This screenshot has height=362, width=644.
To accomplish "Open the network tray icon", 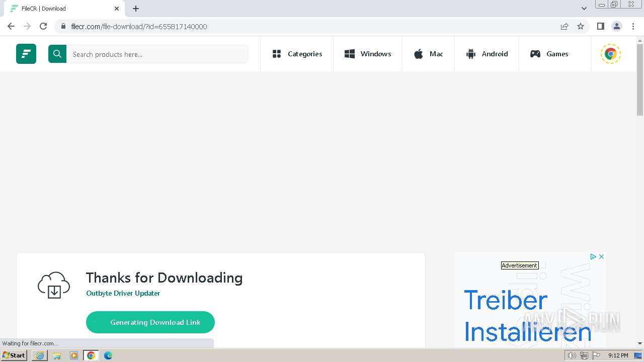I will pos(584,355).
